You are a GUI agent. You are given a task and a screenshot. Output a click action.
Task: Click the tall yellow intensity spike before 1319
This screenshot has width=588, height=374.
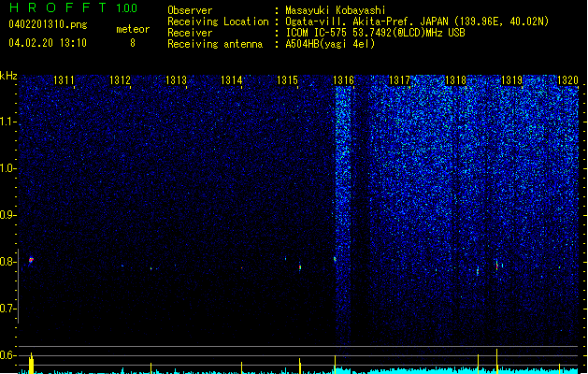coord(497,361)
